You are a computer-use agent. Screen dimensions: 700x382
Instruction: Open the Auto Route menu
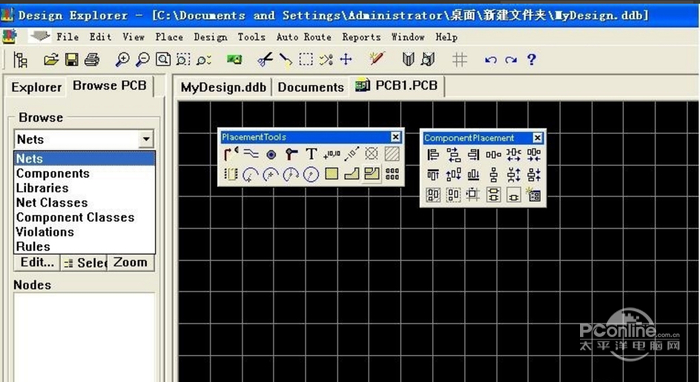click(x=304, y=37)
